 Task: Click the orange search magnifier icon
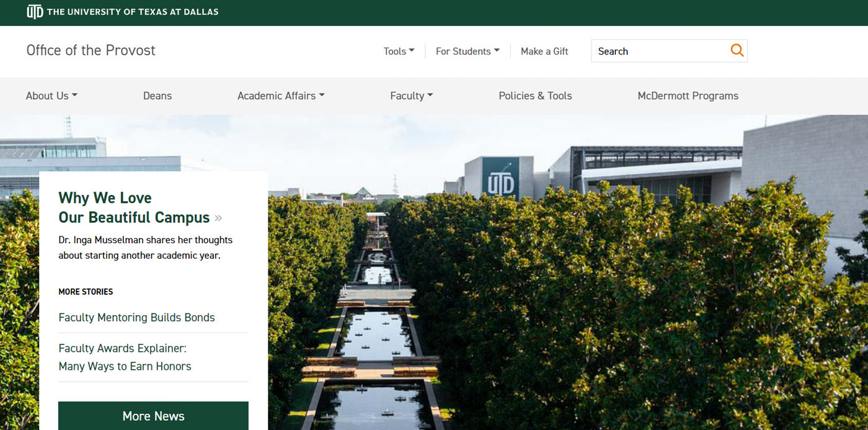click(737, 51)
